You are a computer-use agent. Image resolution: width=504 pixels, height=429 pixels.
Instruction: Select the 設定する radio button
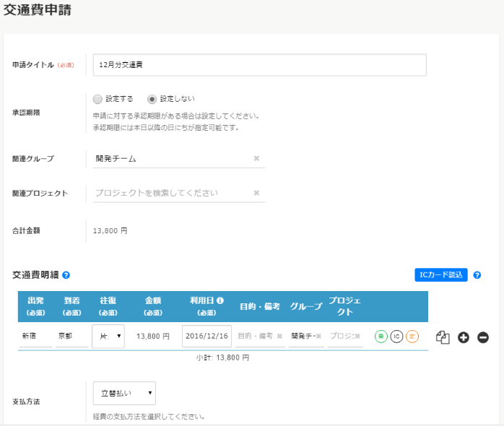(x=97, y=99)
